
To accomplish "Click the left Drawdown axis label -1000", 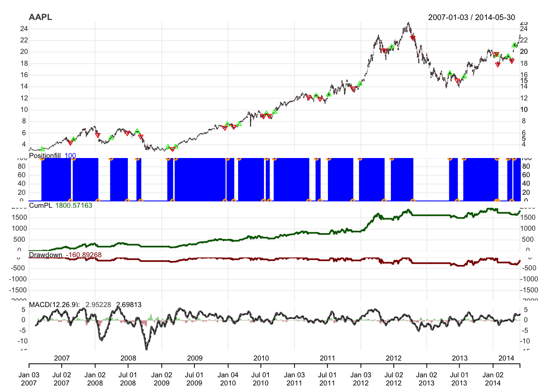I will coord(18,279).
